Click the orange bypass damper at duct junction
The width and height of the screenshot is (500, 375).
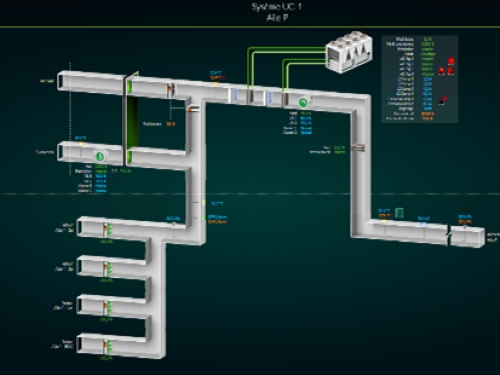pos(193,108)
